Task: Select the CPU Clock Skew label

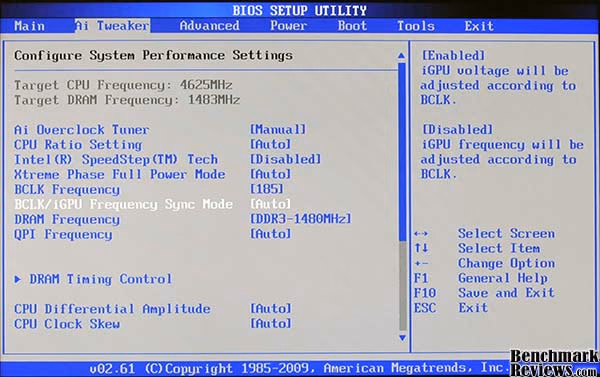Action: pyautogui.click(x=67, y=324)
